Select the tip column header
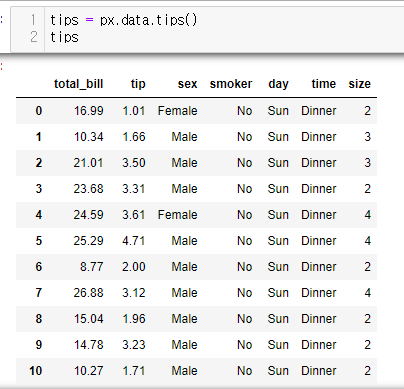Image resolution: width=404 pixels, height=389 pixels. click(138, 84)
